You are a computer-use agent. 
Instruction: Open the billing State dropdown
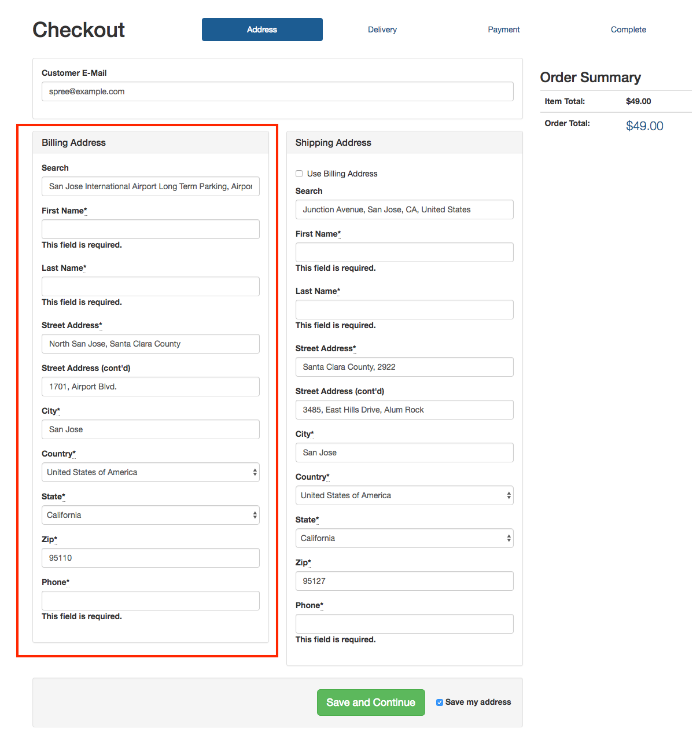[150, 515]
